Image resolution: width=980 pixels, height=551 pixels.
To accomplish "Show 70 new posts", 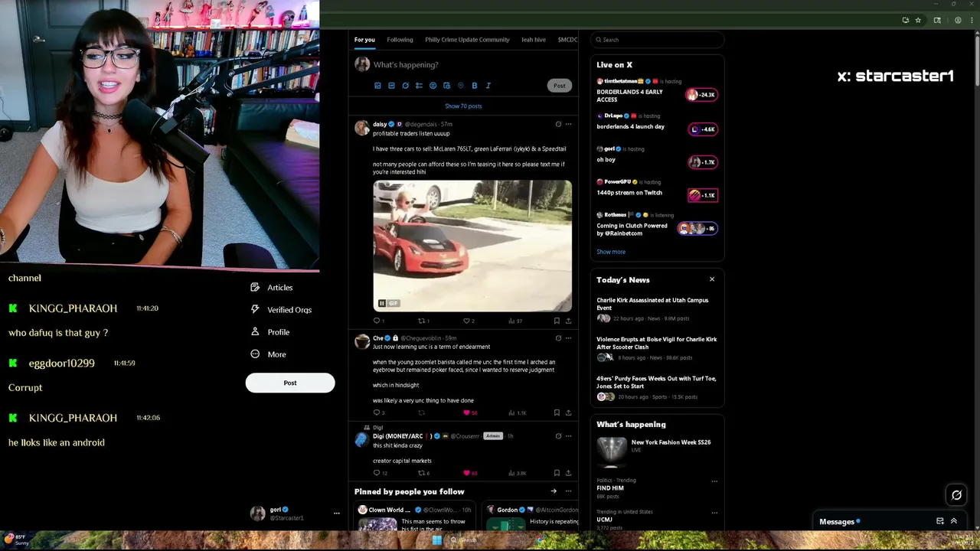I will [463, 106].
